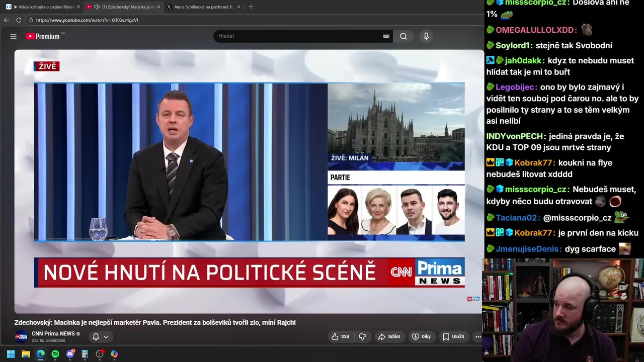Open Microsoft Edge from taskbar
This screenshot has width=644, height=362.
(x=40, y=354)
